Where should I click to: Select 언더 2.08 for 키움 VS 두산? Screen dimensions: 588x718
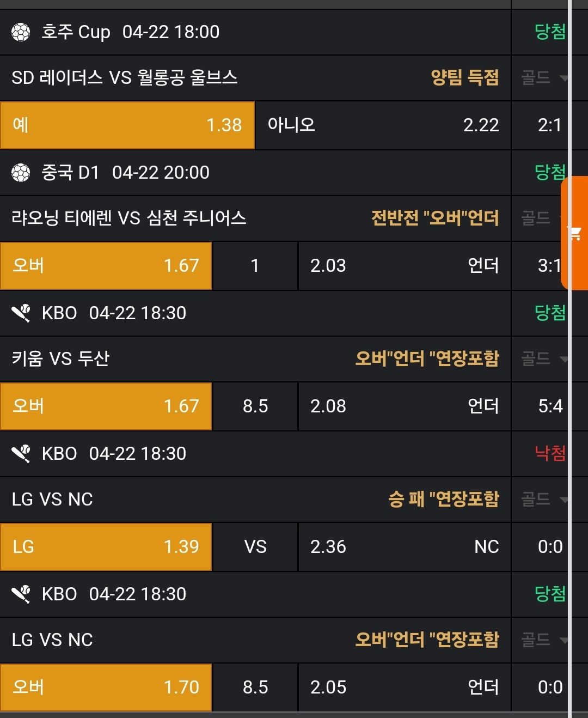[405, 406]
